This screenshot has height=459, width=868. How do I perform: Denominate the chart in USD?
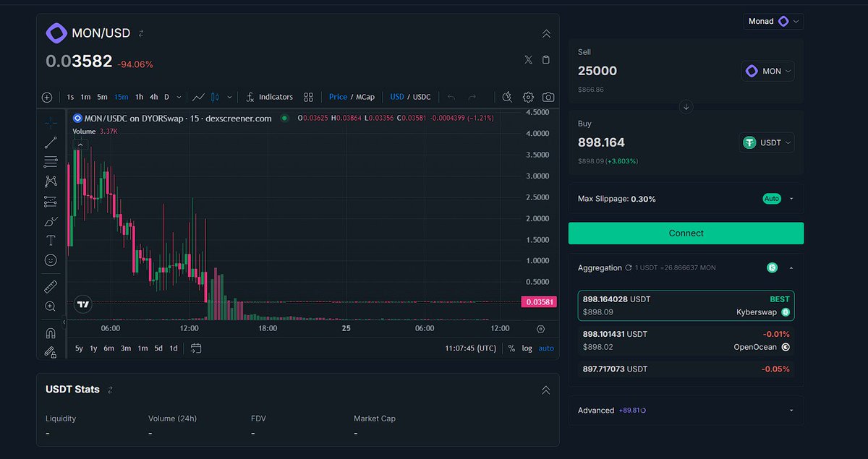point(397,97)
